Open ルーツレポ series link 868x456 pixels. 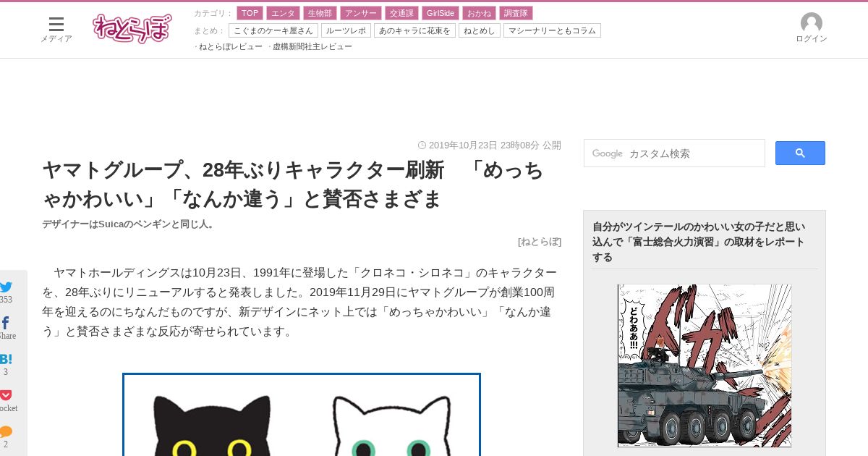346,30
